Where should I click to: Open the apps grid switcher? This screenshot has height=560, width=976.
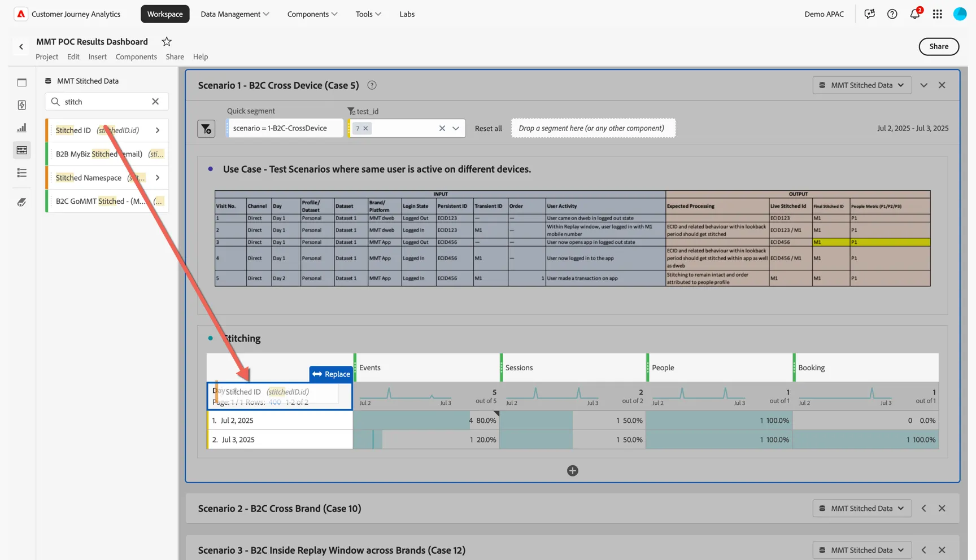pos(937,14)
